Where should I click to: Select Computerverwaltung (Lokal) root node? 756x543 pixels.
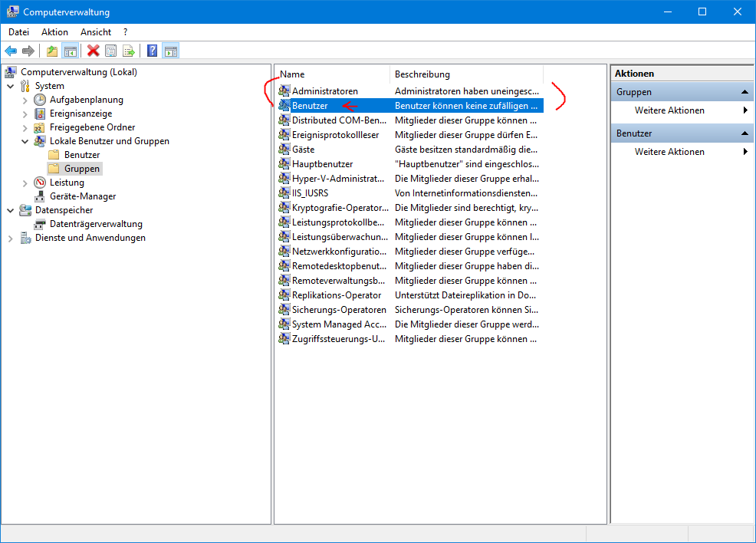click(78, 72)
